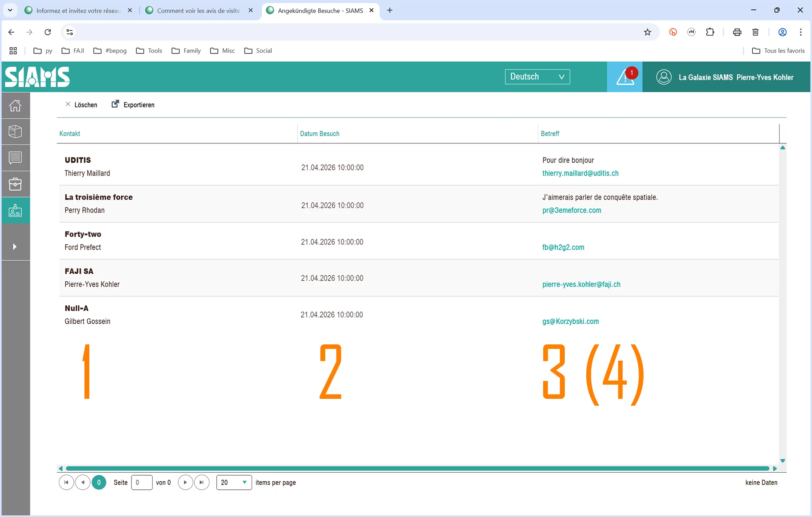Click the news list sidebar icon

click(x=15, y=158)
